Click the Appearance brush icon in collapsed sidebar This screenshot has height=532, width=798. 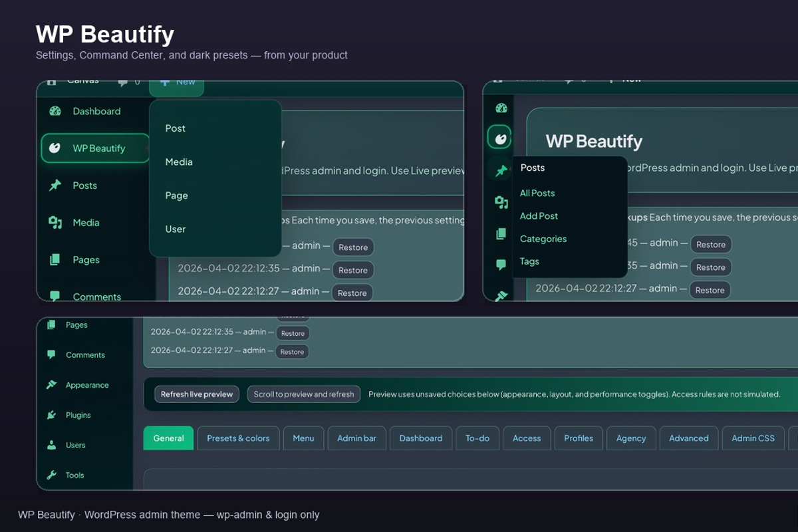pos(501,295)
